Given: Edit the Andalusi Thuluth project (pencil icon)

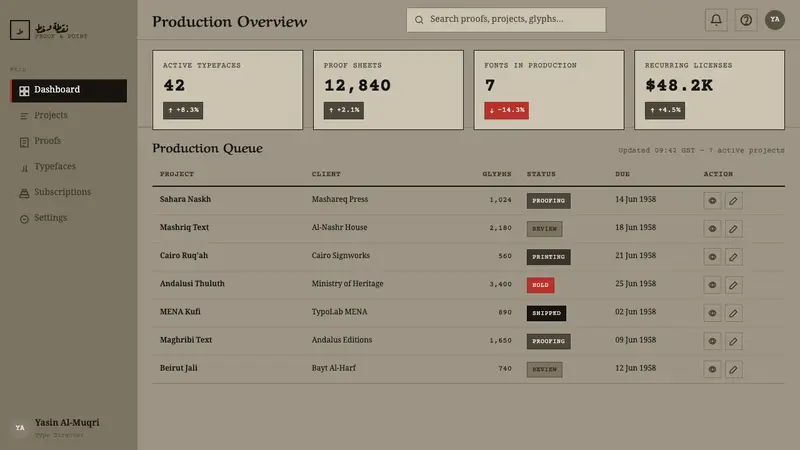Looking at the screenshot, I should 733,285.
